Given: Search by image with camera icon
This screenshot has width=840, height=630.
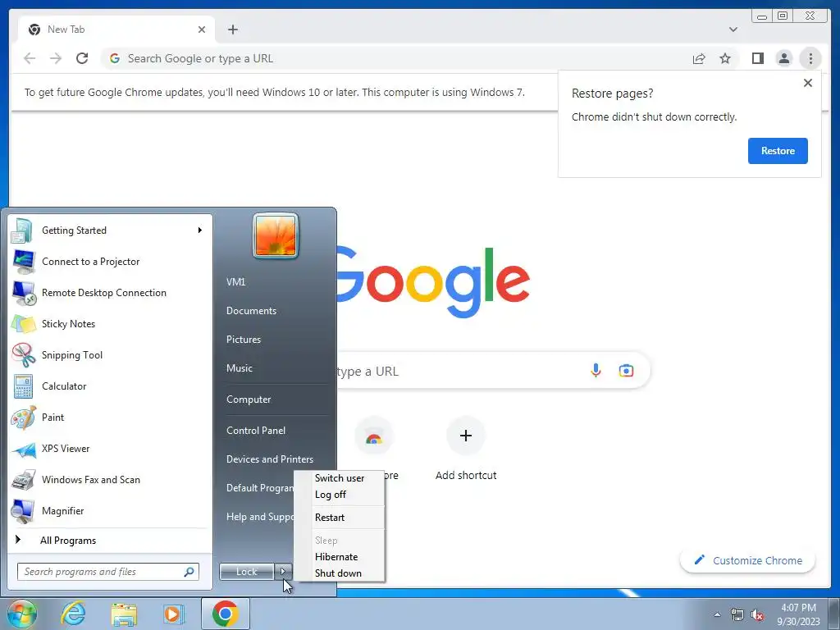Looking at the screenshot, I should click(x=626, y=370).
